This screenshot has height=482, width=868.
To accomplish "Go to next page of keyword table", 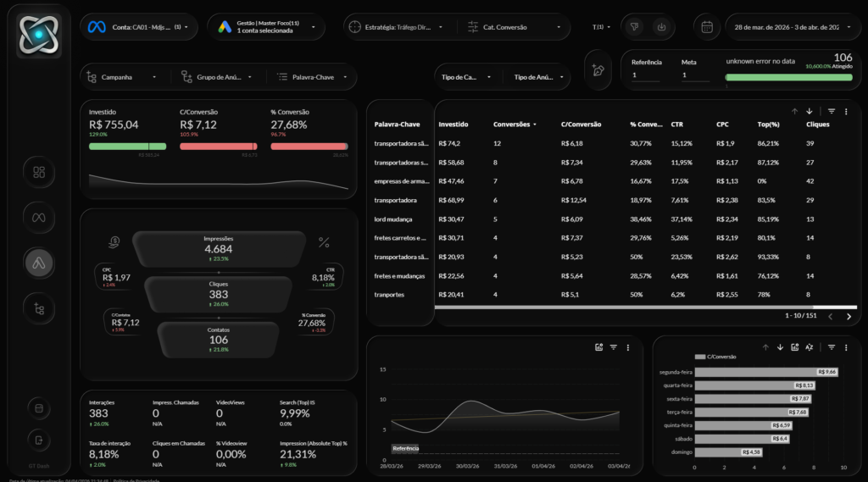I will [x=849, y=316].
